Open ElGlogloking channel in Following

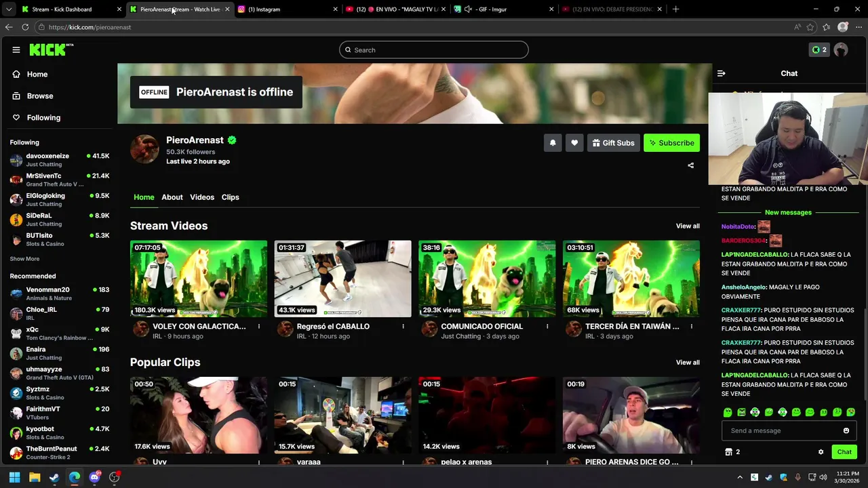coord(60,200)
